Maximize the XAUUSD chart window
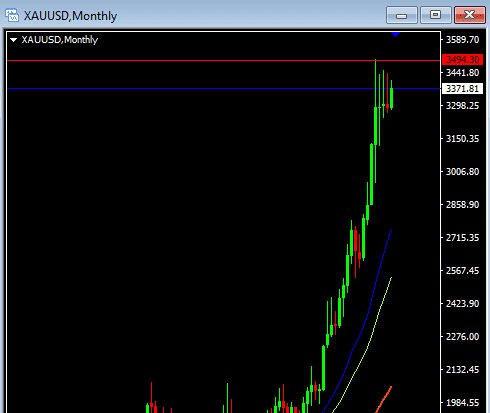The height and width of the screenshot is (413, 490). point(435,15)
